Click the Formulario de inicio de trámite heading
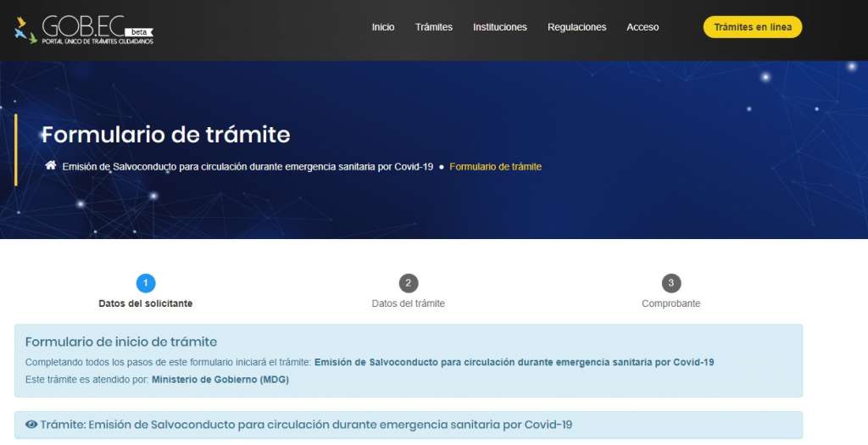Viewport: 868px width, 445px height. tap(121, 342)
